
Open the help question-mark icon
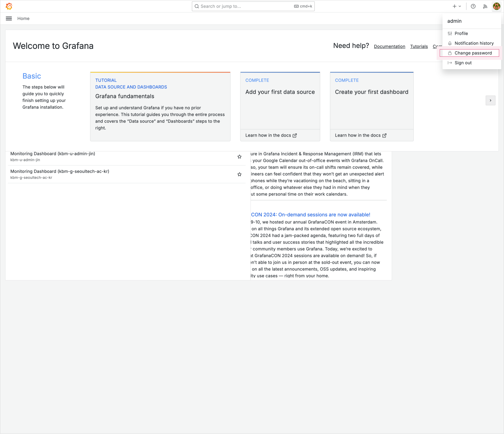473,6
